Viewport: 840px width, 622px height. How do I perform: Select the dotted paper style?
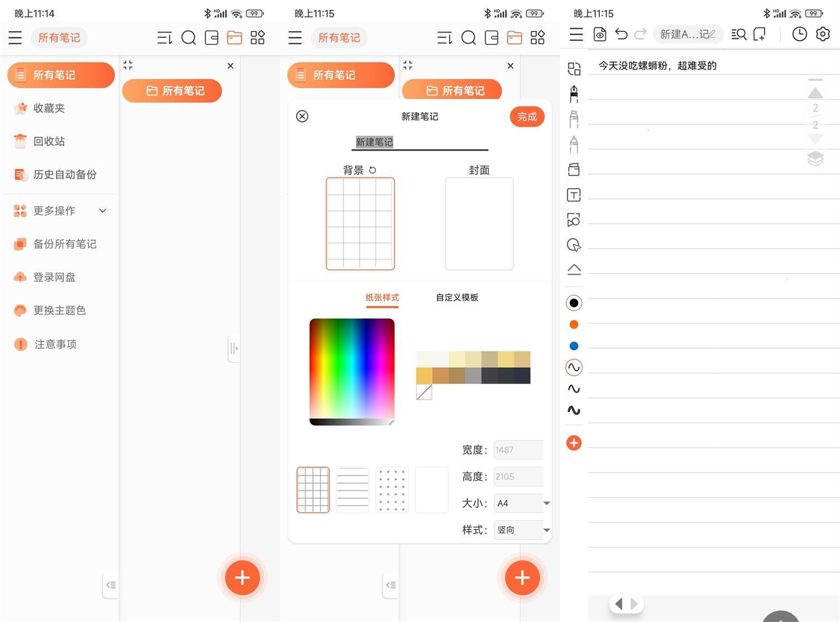point(391,489)
